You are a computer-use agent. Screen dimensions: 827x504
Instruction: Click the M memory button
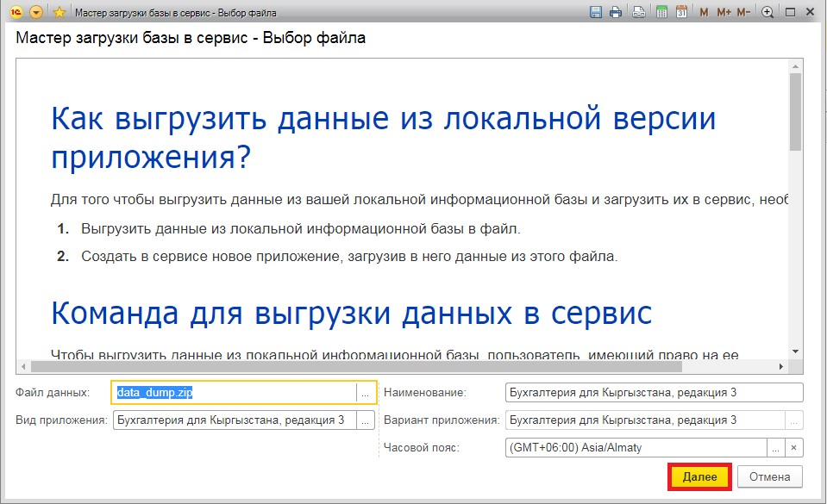click(x=704, y=12)
